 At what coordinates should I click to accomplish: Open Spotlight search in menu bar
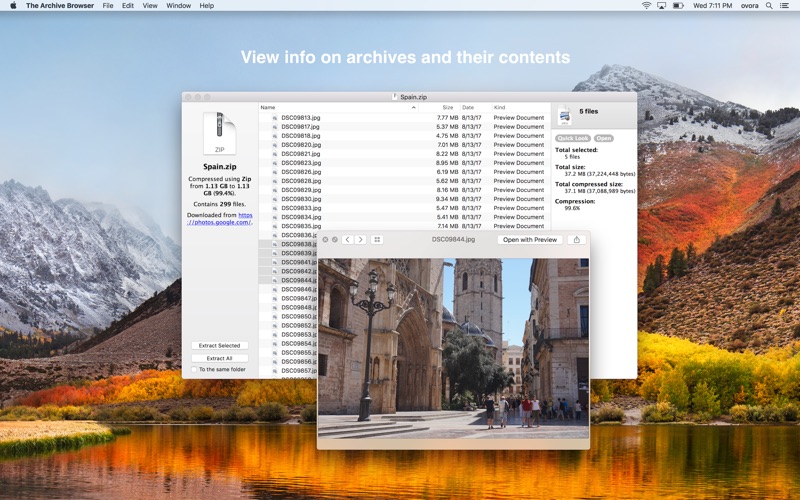[x=769, y=6]
